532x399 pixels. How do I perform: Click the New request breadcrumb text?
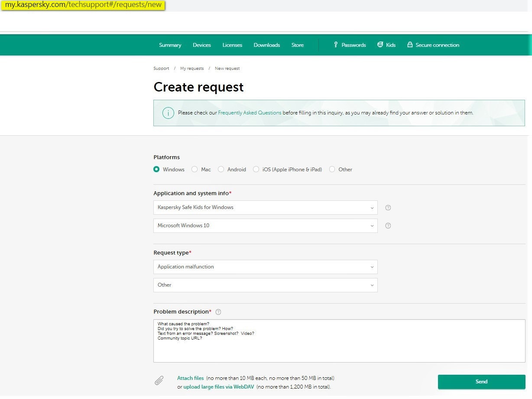point(227,69)
